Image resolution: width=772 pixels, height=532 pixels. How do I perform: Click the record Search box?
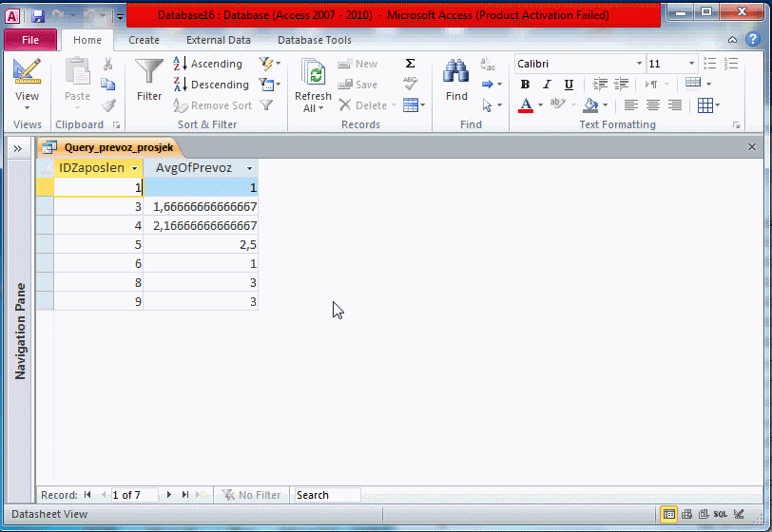pos(326,495)
